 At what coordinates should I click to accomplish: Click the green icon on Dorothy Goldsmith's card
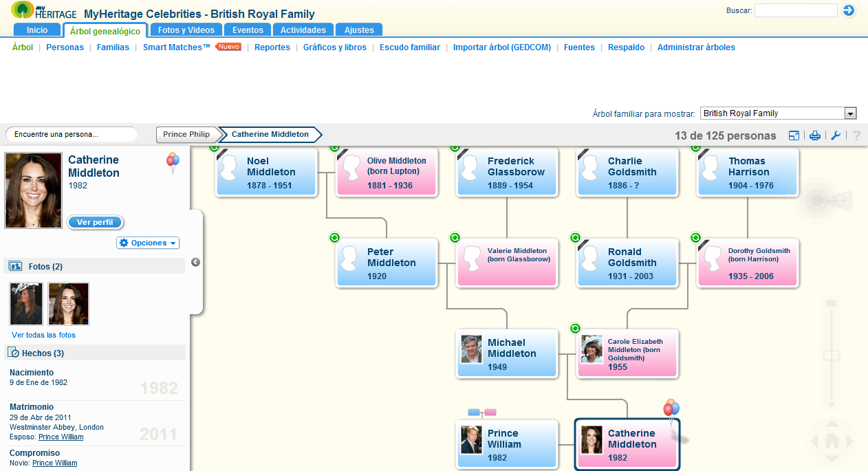696,238
